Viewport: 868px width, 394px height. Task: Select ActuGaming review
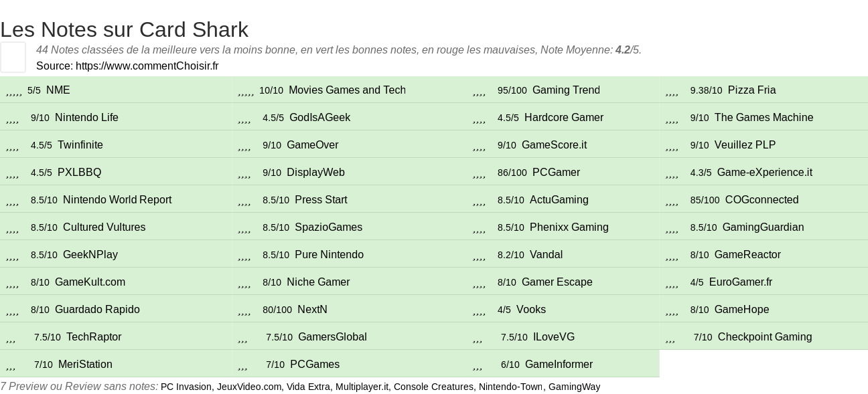[x=563, y=199]
